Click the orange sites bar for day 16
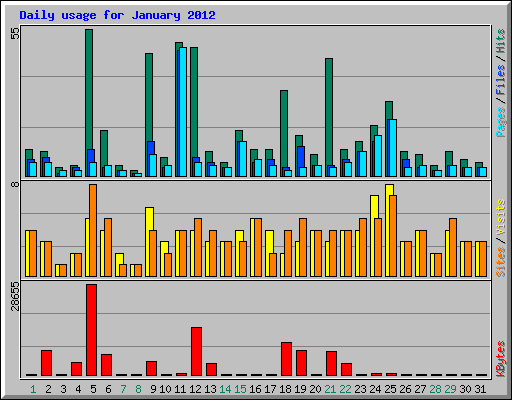512x400 pixels. 258,248
